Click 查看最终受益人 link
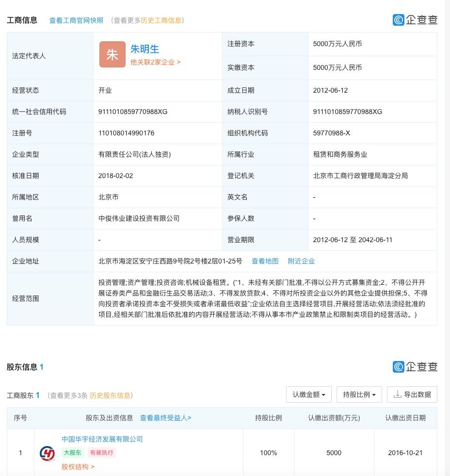The image size is (450, 476). (x=165, y=418)
